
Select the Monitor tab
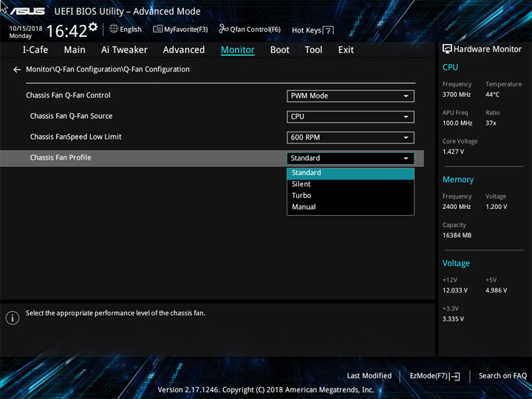(x=237, y=50)
